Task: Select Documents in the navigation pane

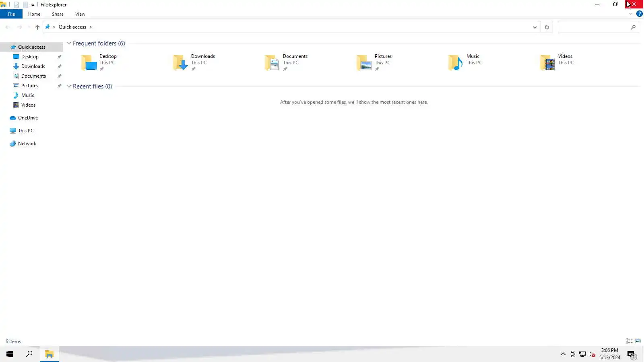Action: coord(33,76)
